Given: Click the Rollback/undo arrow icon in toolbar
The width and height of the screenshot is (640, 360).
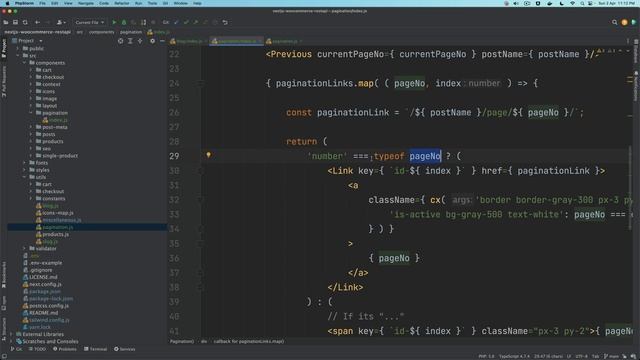Looking at the screenshot, I should (x=225, y=22).
